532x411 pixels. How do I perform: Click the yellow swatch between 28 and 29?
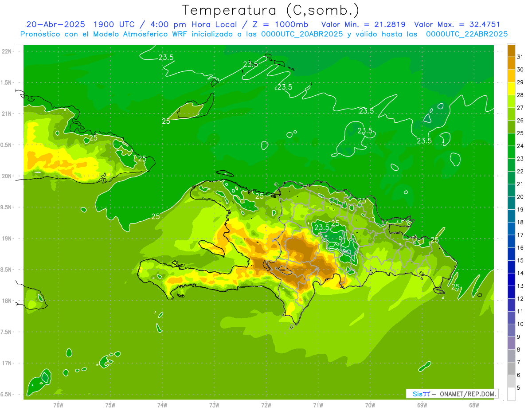coord(511,88)
